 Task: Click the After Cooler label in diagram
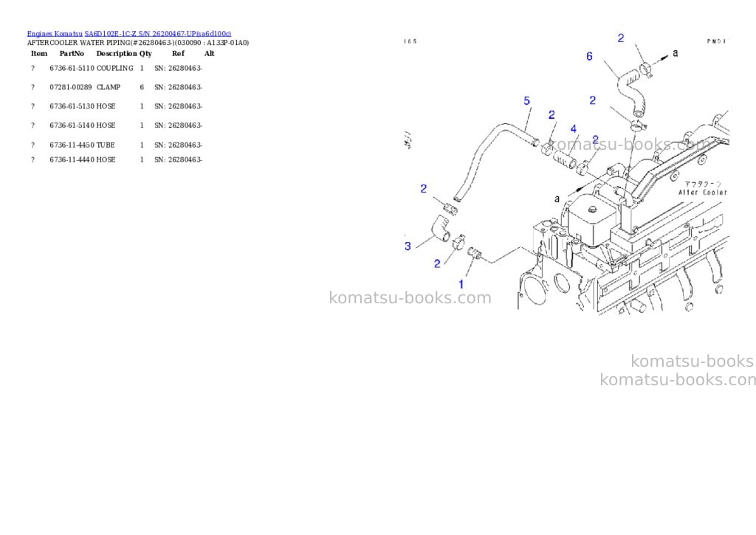[x=703, y=193]
